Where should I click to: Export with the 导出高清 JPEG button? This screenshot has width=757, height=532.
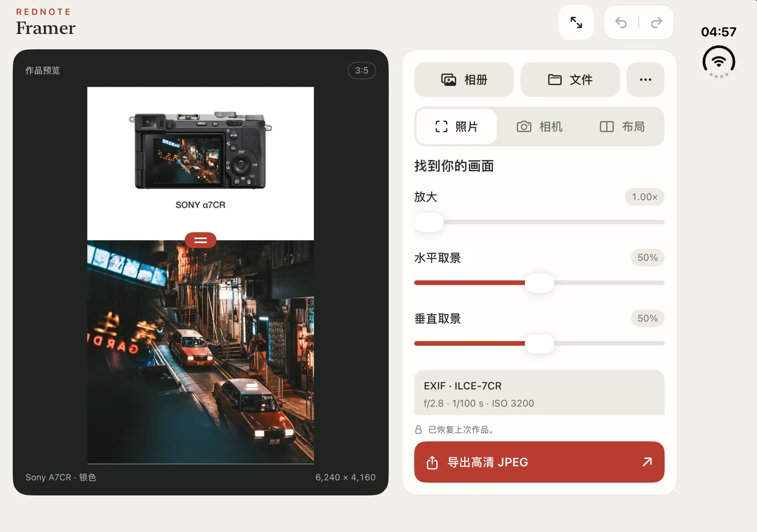tap(539, 462)
